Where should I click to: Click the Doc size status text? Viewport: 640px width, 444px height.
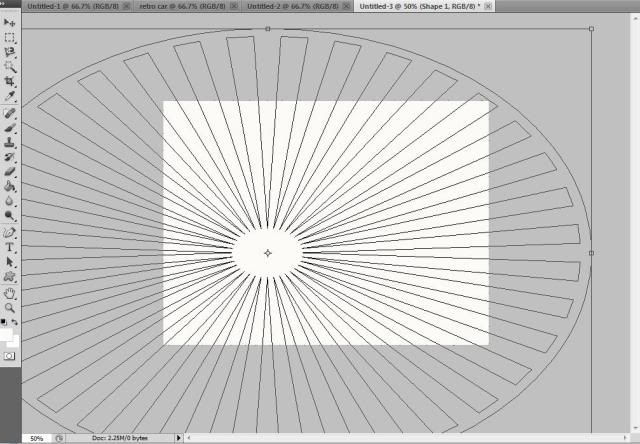point(120,438)
